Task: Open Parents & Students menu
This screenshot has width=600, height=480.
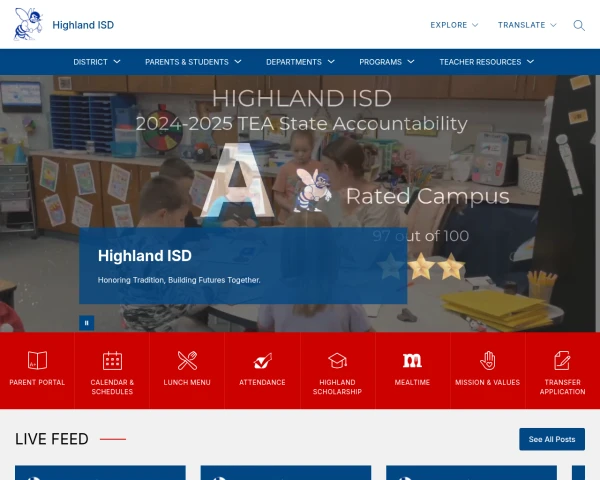Action: click(x=193, y=62)
